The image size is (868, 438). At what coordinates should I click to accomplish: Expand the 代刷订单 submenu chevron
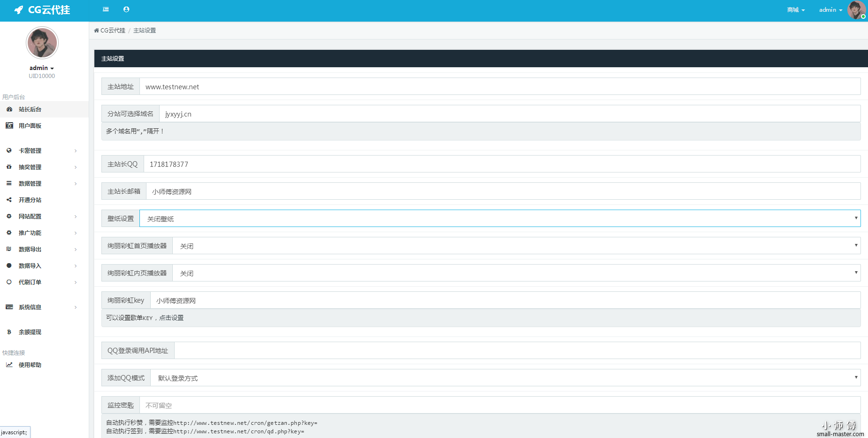76,282
